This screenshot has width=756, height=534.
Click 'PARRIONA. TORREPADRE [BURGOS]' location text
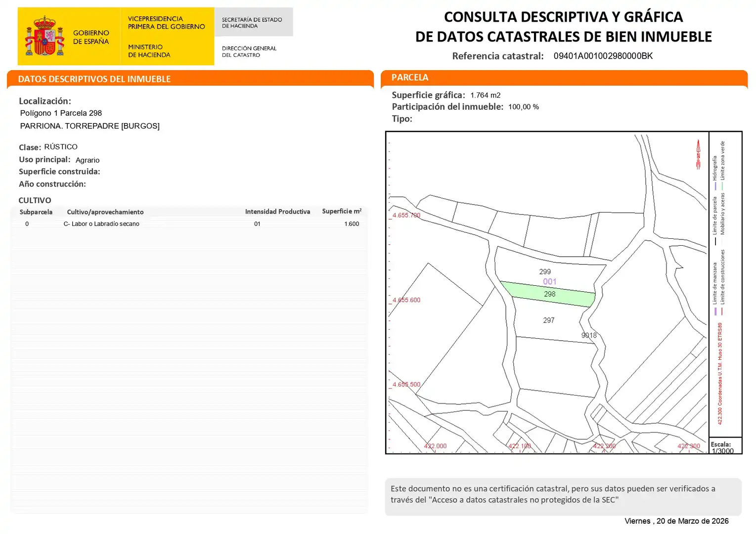click(90, 126)
